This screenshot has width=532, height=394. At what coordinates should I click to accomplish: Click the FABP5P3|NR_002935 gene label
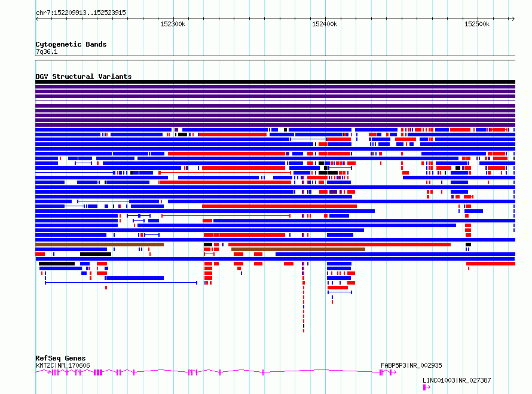coord(411,365)
